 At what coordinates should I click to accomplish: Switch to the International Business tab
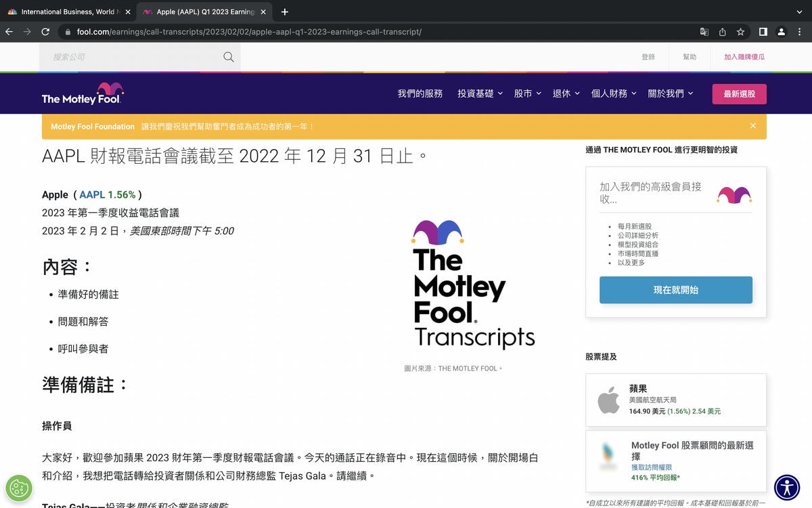point(66,12)
